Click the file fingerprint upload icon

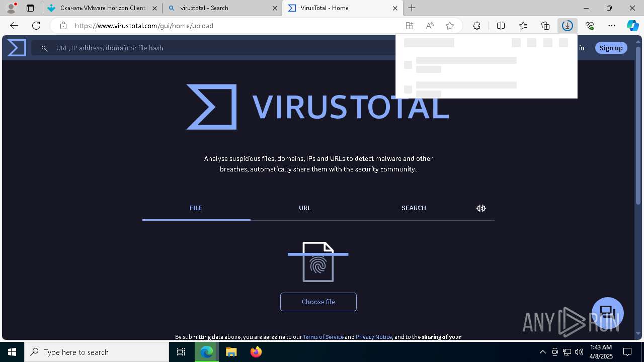click(x=318, y=261)
